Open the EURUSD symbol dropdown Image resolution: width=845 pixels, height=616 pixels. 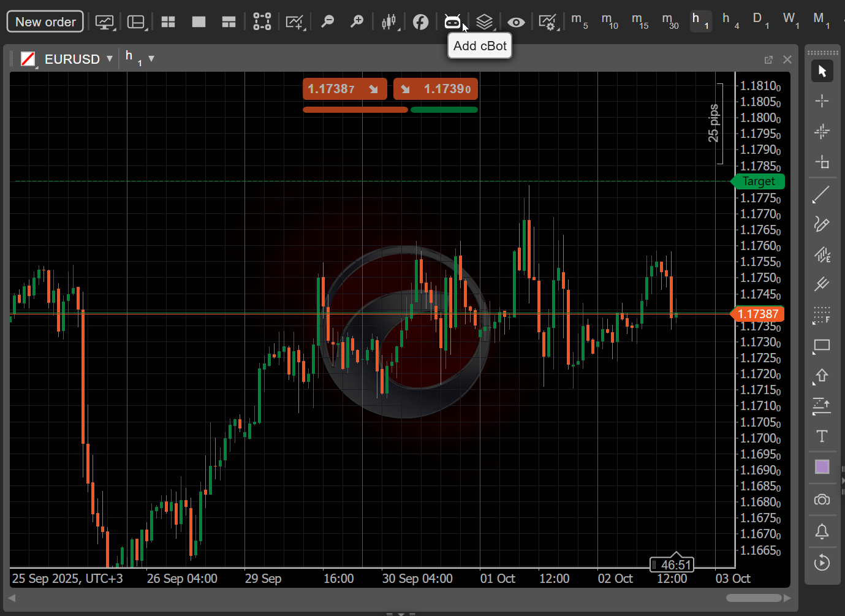tap(110, 58)
